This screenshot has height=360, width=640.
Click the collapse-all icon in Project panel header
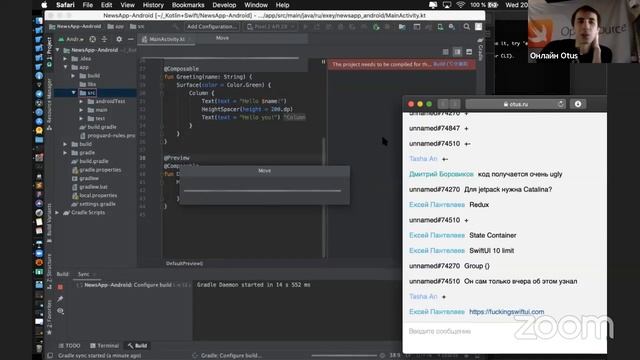point(104,39)
